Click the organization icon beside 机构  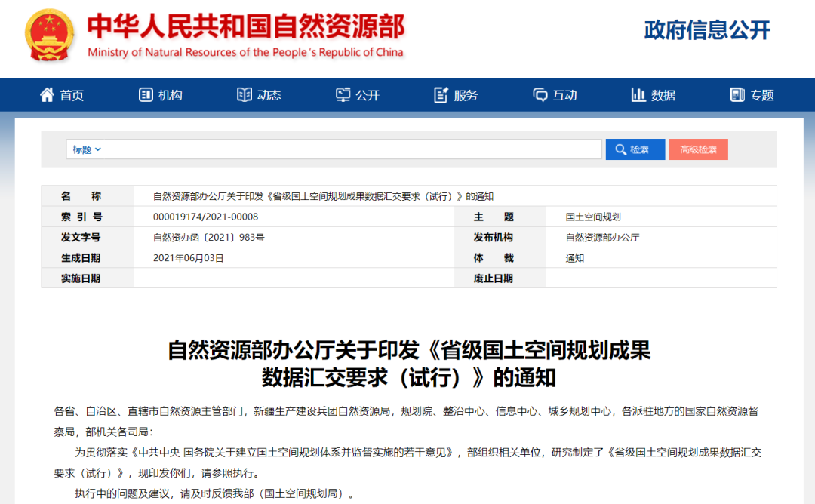(x=146, y=94)
